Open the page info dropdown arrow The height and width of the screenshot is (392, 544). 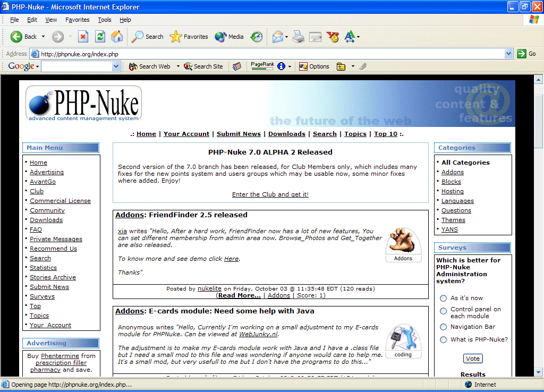pyautogui.click(x=290, y=66)
